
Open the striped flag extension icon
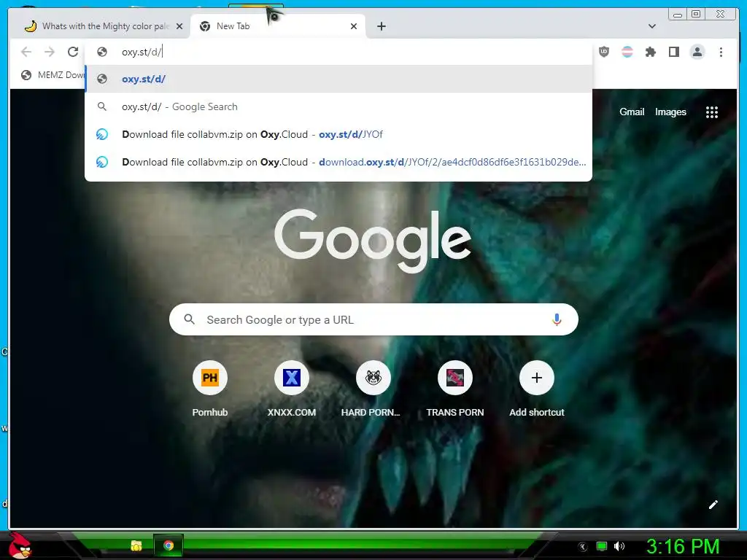coord(627,52)
